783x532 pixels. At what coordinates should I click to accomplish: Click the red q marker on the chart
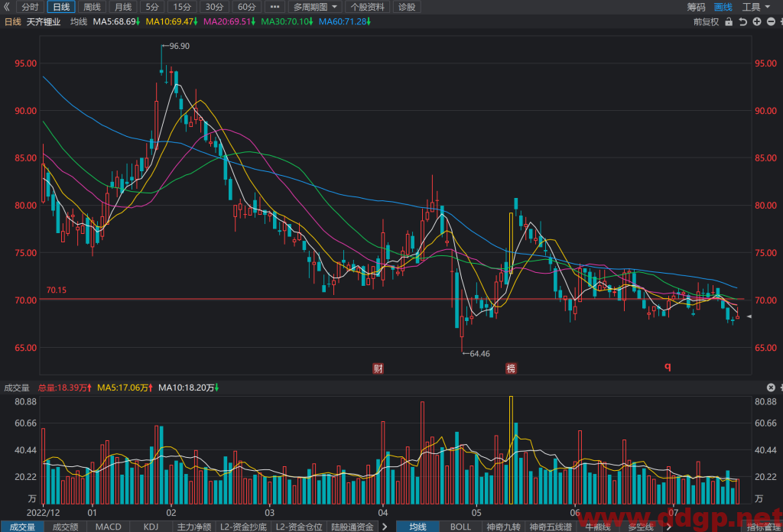click(x=668, y=367)
